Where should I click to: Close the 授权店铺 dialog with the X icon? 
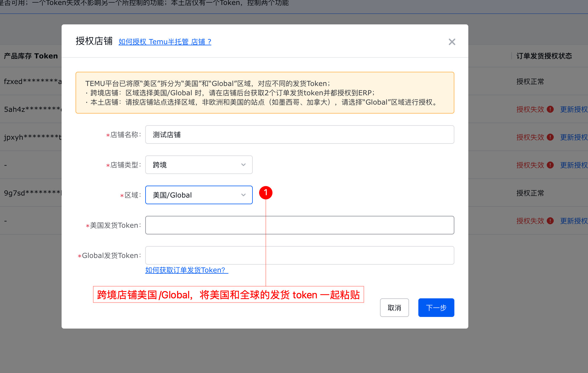point(452,42)
